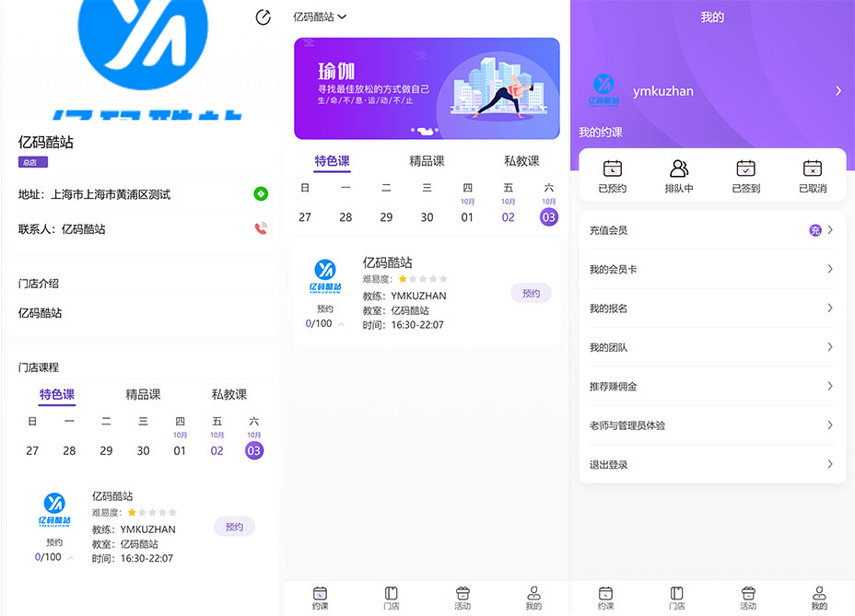Screen dimensions: 855x616
Task: Open the 老师与管理员体验 row arrow
Action: (830, 424)
